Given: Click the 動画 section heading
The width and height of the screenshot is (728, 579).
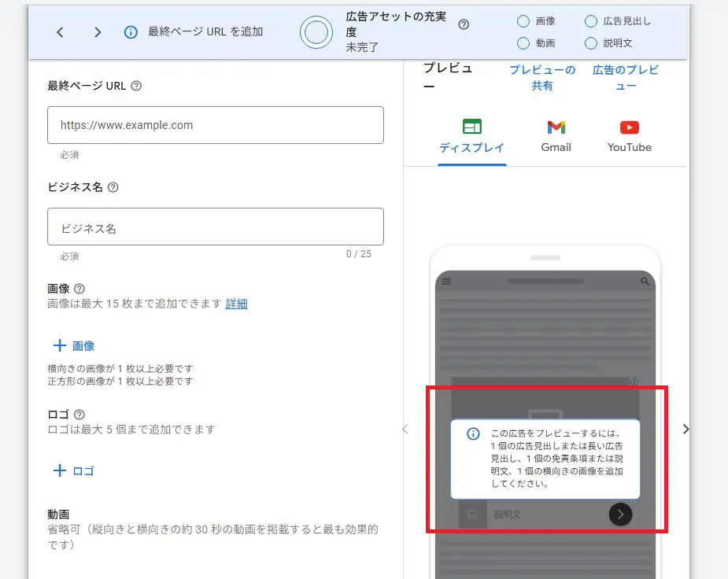Looking at the screenshot, I should point(58,514).
